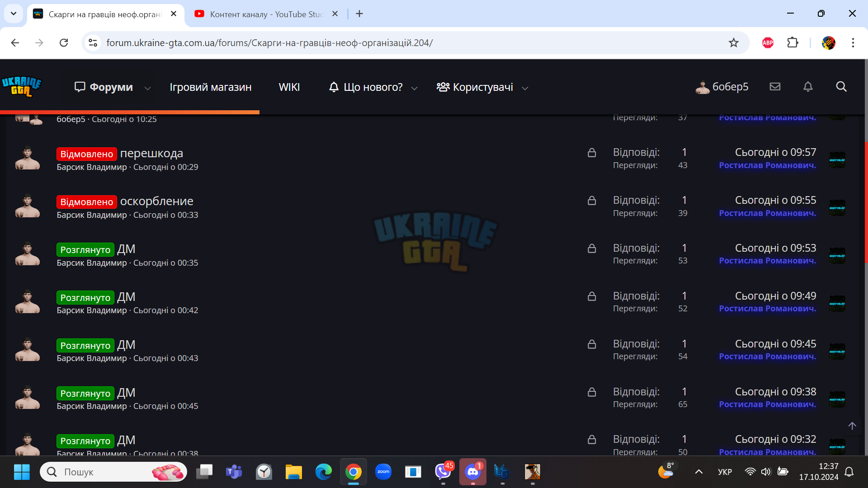
Task: Open volume control in system tray
Action: [x=765, y=472]
